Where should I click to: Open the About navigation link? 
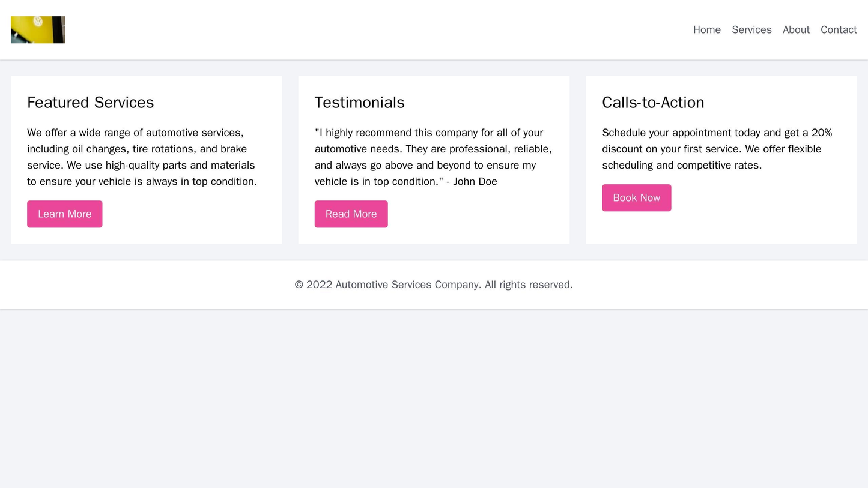coord(796,29)
